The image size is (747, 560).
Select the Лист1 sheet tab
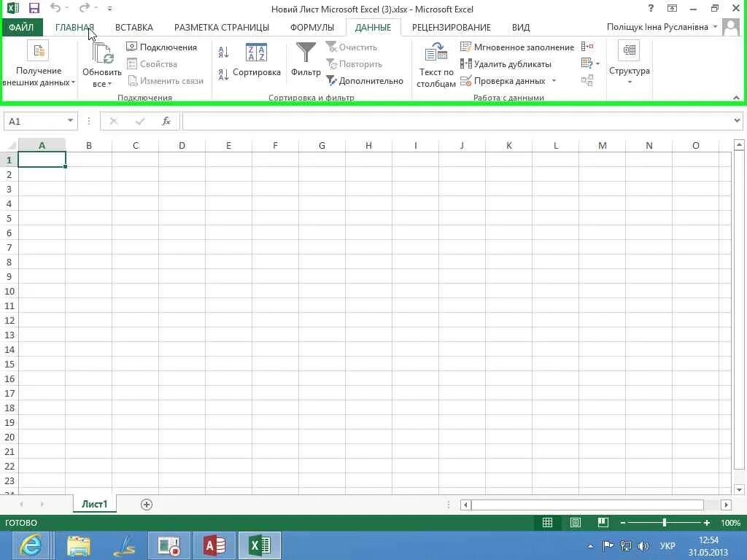(x=94, y=505)
